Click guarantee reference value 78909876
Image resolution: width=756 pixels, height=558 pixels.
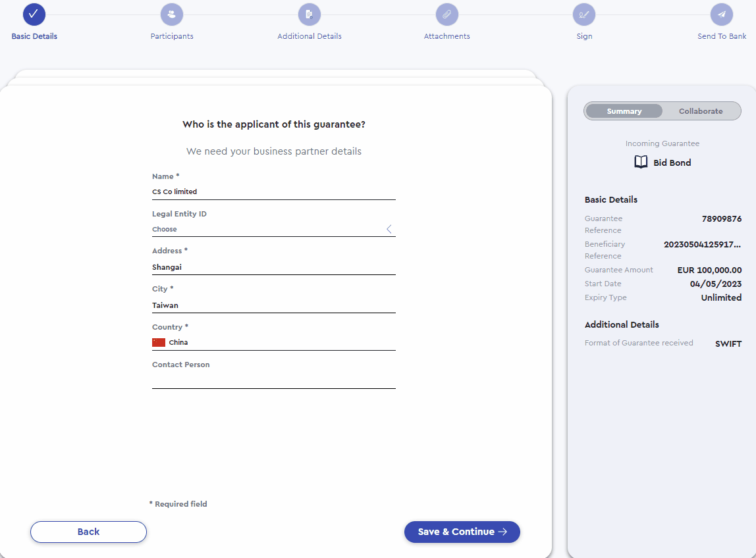coord(722,218)
